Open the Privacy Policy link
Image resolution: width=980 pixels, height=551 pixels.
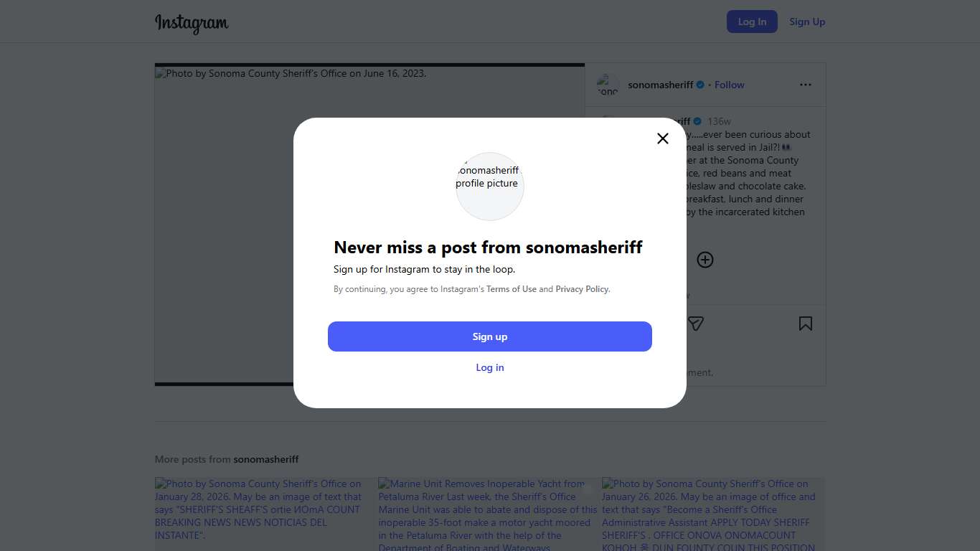point(582,289)
